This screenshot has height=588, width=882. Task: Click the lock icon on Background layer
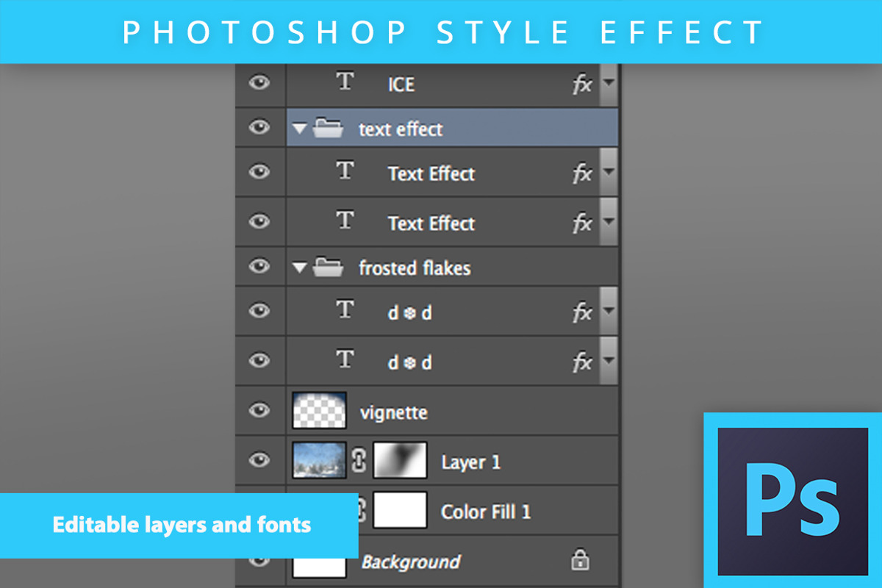pyautogui.click(x=580, y=561)
